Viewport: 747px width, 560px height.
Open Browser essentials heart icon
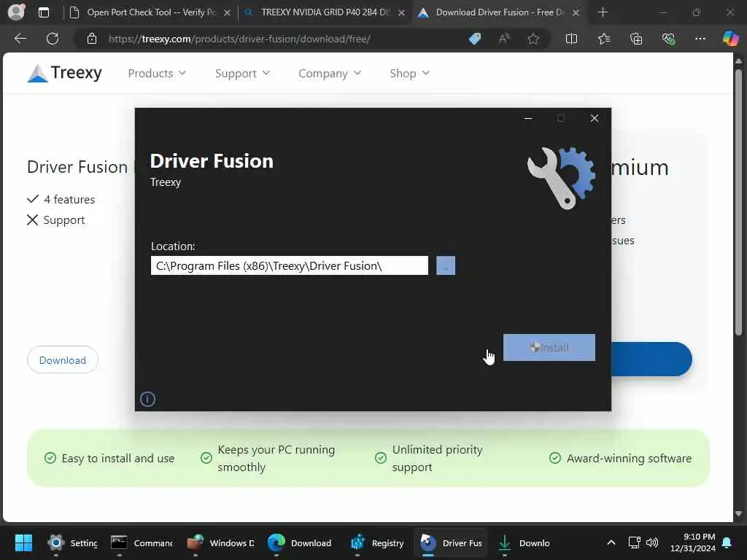coord(668,39)
